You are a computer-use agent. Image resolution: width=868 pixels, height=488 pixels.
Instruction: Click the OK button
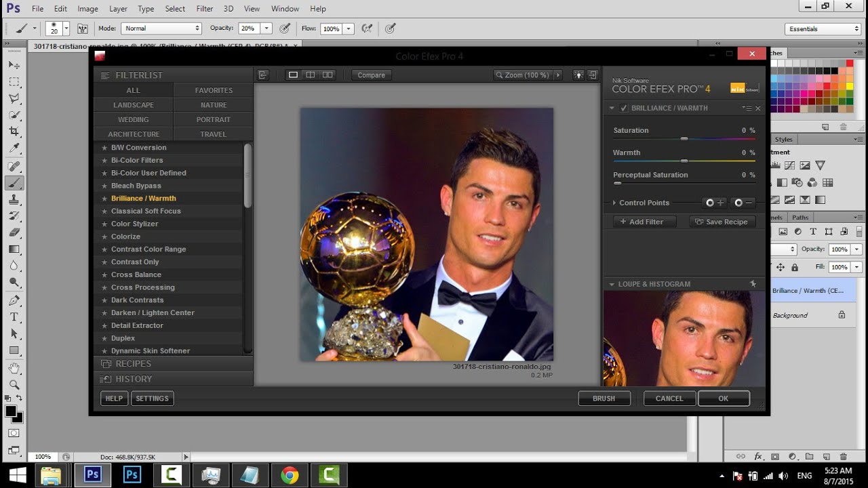point(724,399)
